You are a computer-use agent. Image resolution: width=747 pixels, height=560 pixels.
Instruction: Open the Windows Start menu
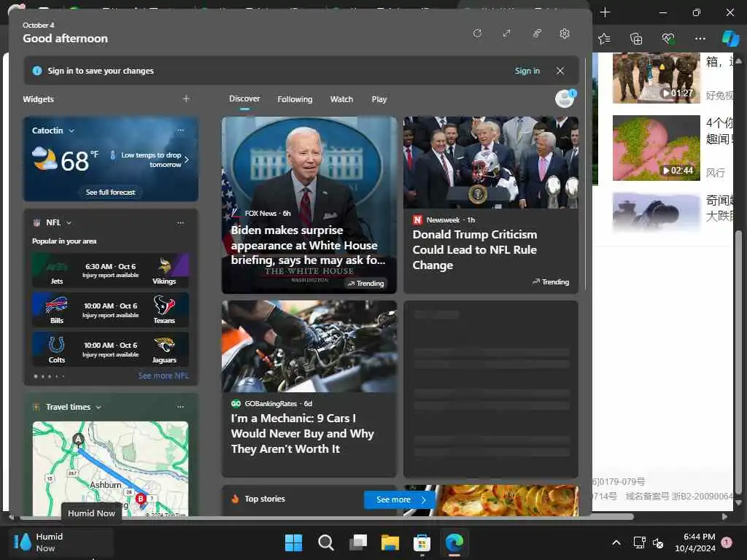293,542
